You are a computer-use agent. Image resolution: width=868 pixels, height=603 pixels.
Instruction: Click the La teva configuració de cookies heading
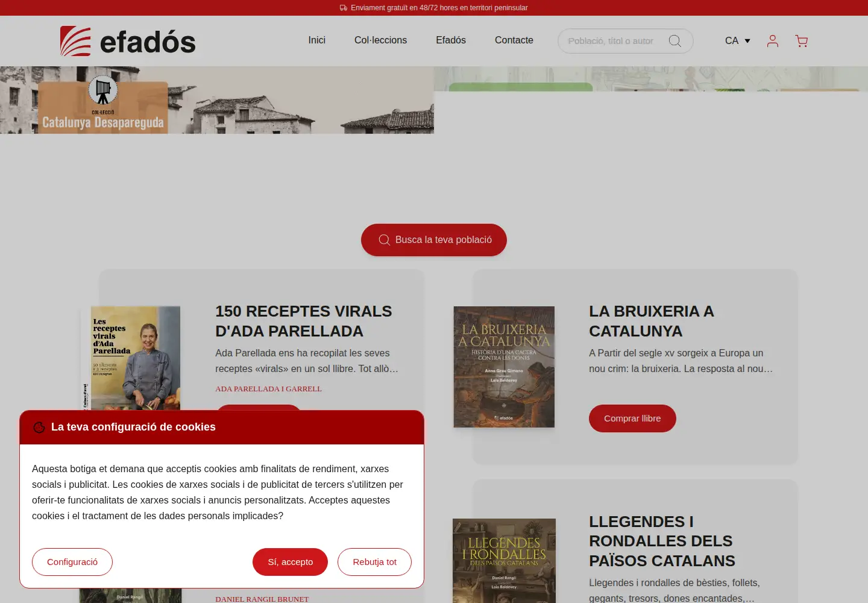tap(133, 427)
